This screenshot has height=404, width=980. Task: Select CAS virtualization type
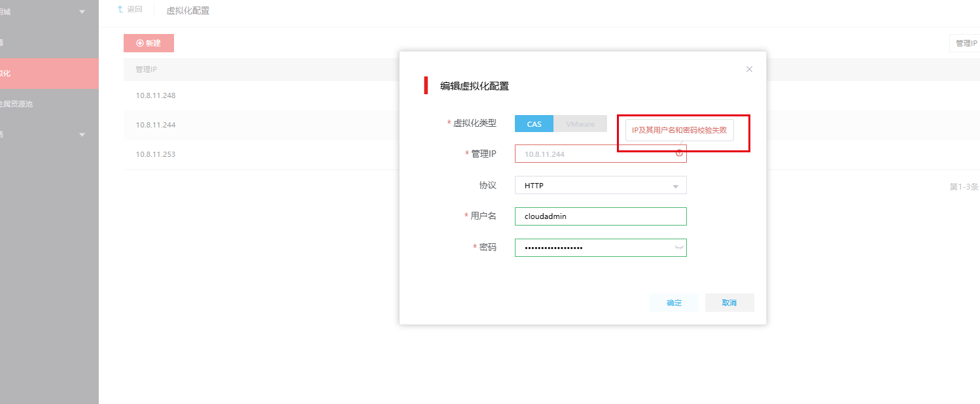tap(534, 124)
